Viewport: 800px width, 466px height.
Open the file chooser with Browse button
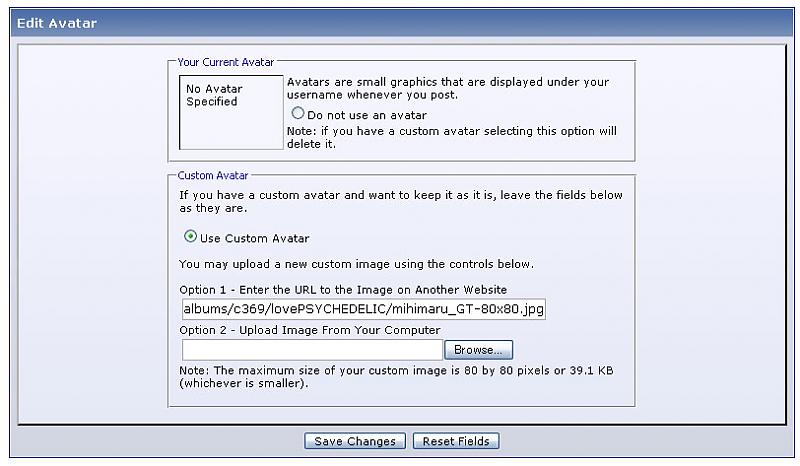(478, 350)
